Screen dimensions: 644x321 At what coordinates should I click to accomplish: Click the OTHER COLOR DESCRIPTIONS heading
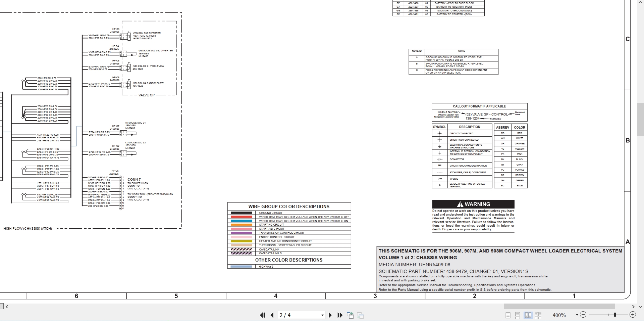coord(289,260)
